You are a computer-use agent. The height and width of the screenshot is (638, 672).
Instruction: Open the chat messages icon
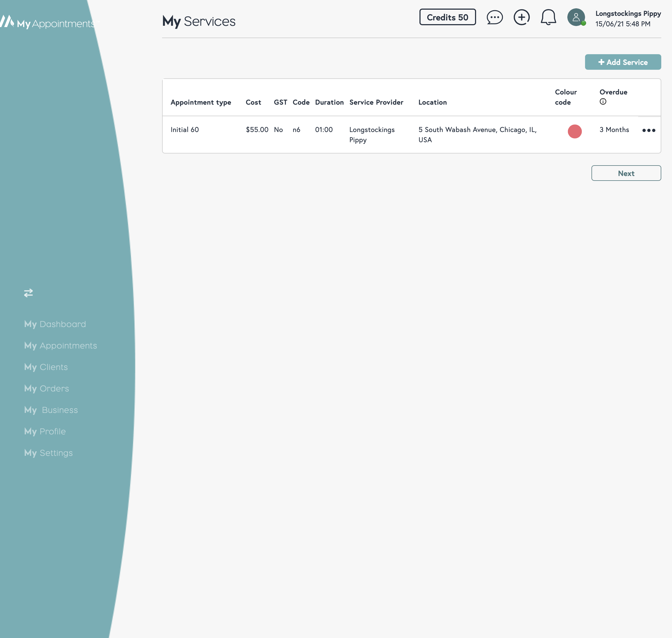coord(494,17)
